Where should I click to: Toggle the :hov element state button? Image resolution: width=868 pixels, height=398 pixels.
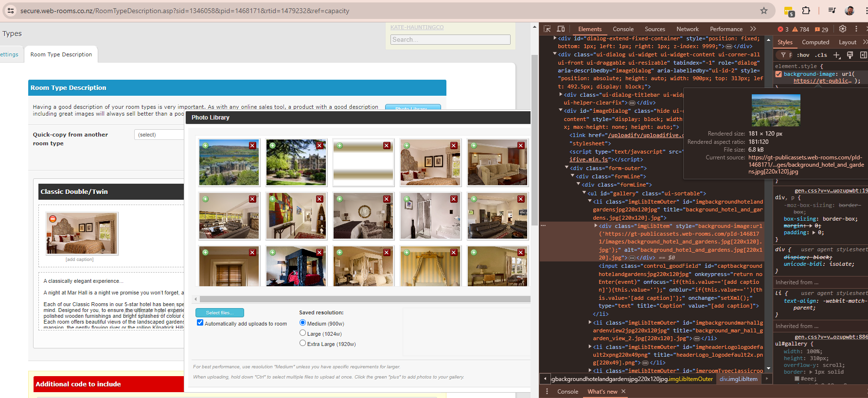pyautogui.click(x=803, y=55)
